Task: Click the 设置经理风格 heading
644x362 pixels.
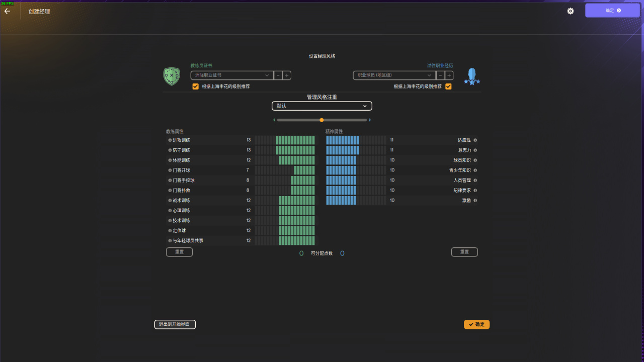Action: click(322, 56)
